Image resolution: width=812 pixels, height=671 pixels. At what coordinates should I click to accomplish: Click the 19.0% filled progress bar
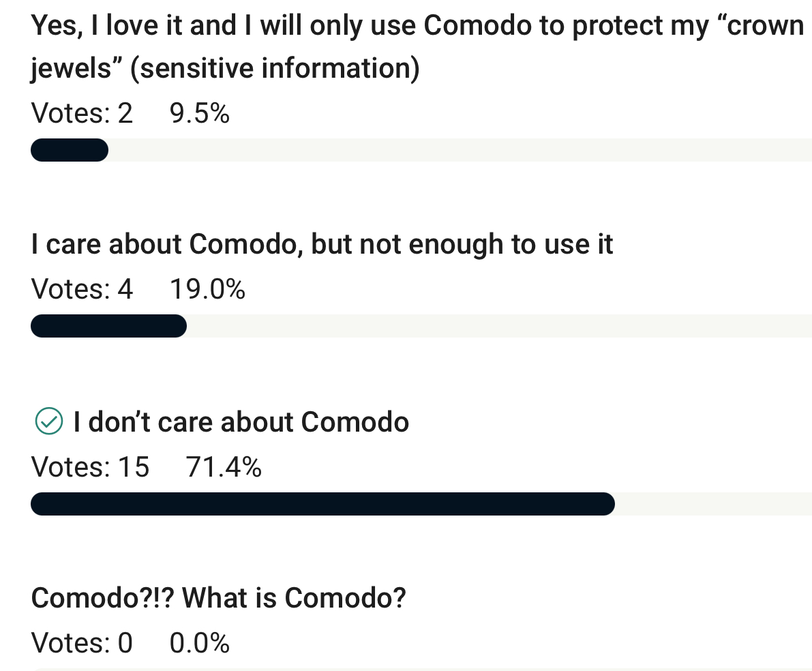tap(108, 326)
